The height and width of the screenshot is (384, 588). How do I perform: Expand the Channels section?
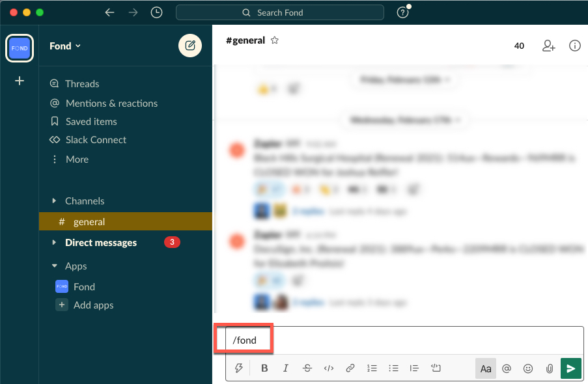54,201
